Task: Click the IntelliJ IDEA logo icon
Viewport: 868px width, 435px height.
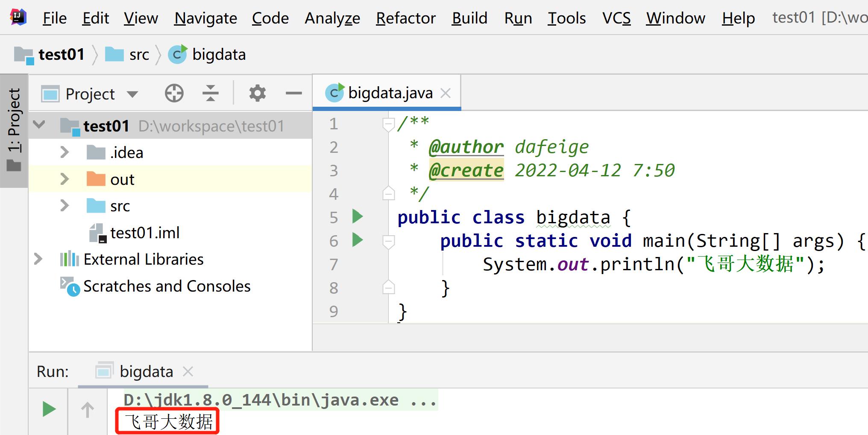Action: (18, 17)
